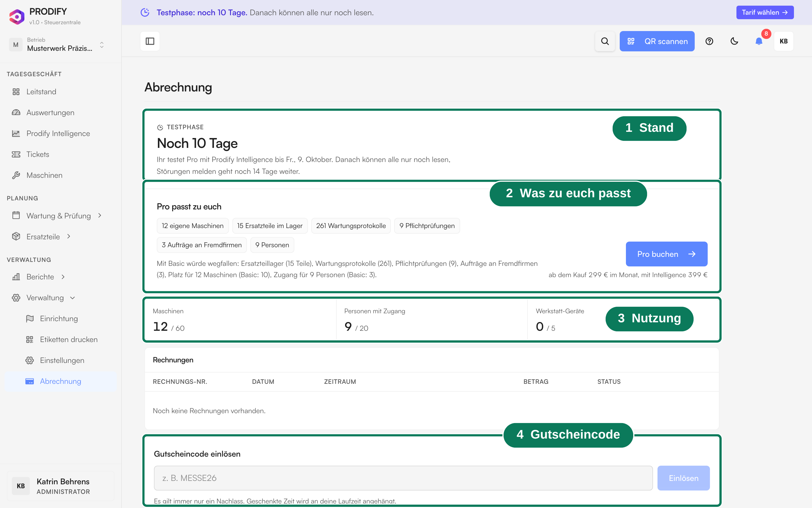Click the BETRAG column header
812x508 pixels.
click(535, 382)
